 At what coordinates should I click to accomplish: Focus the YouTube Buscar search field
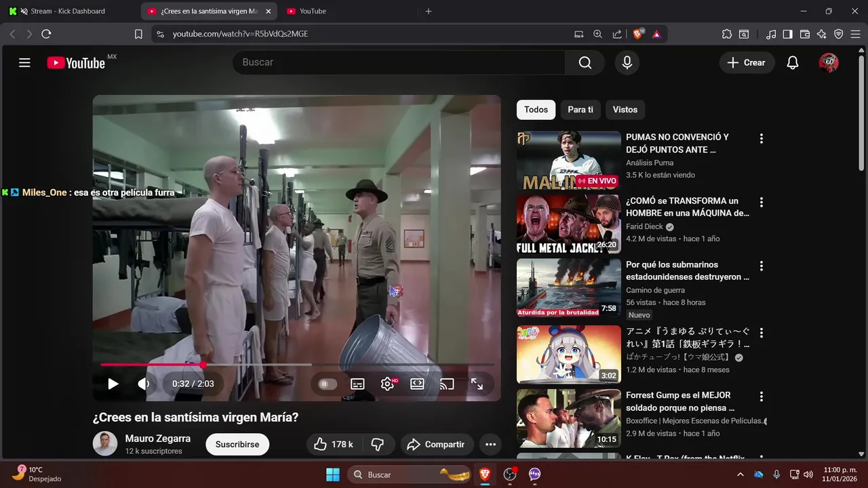click(x=399, y=62)
